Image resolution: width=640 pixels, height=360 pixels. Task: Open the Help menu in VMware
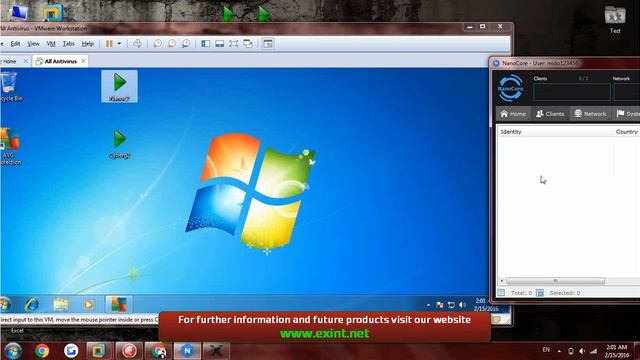(87, 44)
